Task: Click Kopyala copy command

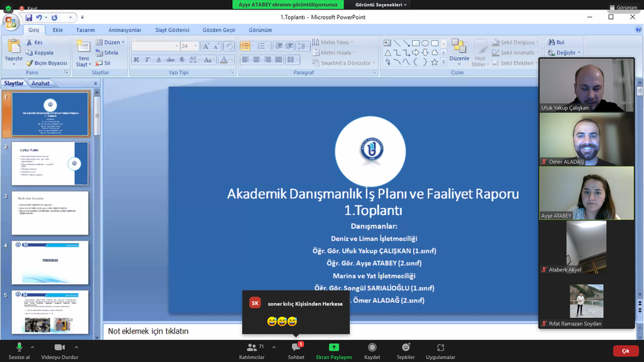Action: (x=40, y=53)
